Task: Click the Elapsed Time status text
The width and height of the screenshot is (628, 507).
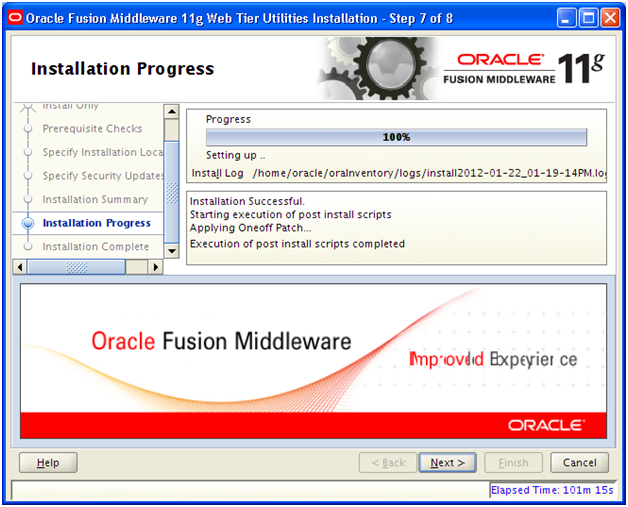Action: [x=552, y=490]
